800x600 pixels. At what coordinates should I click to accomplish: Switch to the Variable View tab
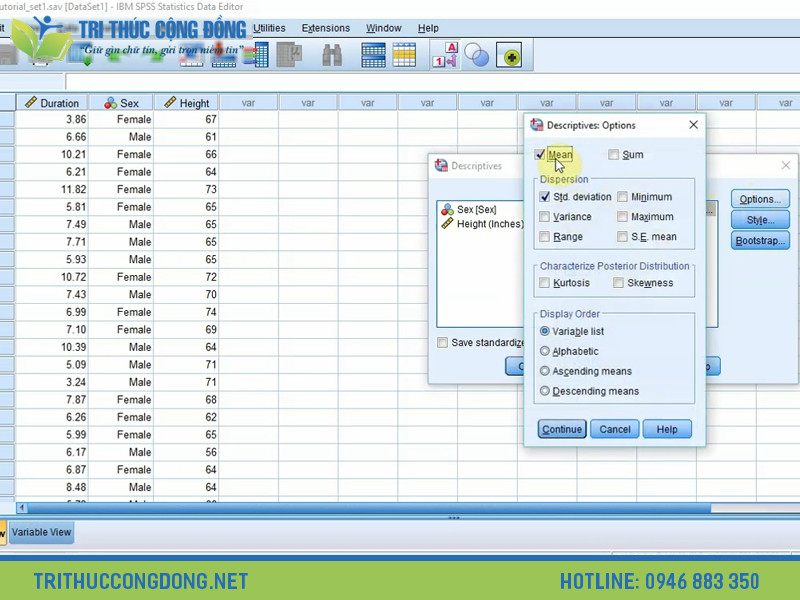(x=41, y=532)
